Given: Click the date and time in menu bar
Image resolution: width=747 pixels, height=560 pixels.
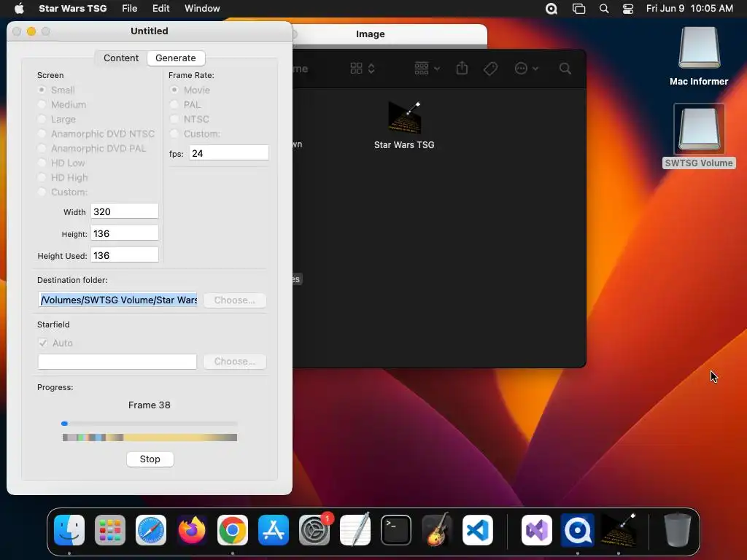Looking at the screenshot, I should [689, 9].
